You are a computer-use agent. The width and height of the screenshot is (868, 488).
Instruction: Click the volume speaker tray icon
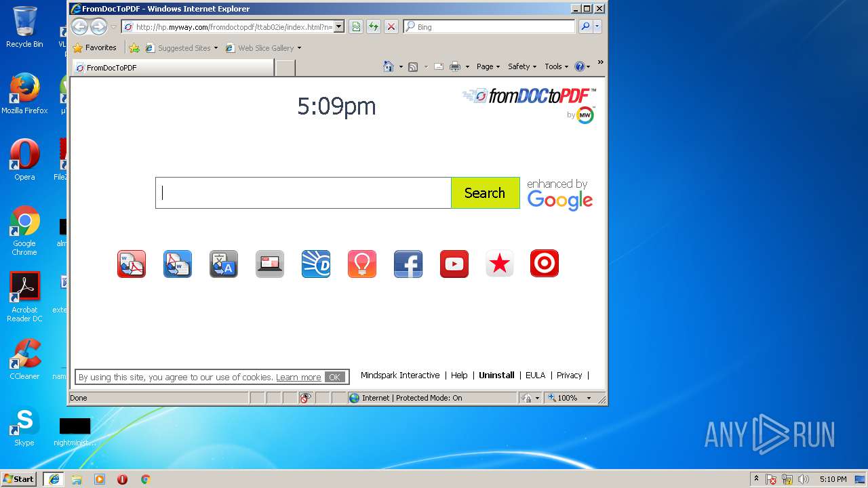804,479
